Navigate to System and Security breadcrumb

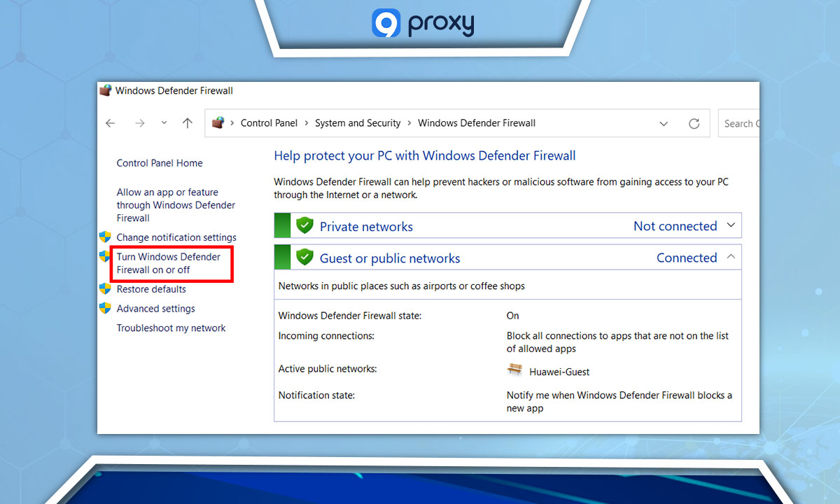click(358, 122)
